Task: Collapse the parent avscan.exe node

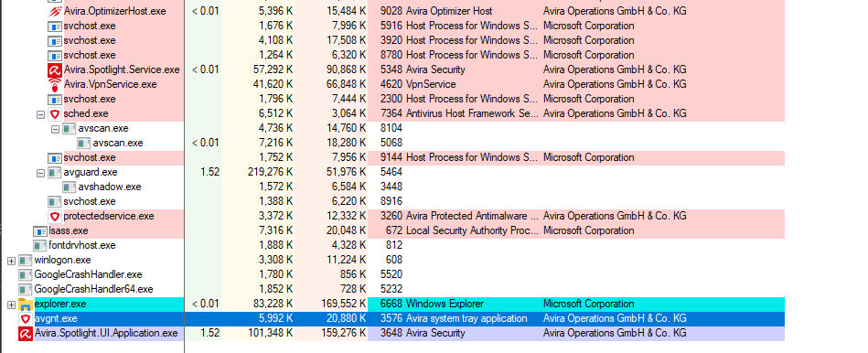Action: pos(55,128)
